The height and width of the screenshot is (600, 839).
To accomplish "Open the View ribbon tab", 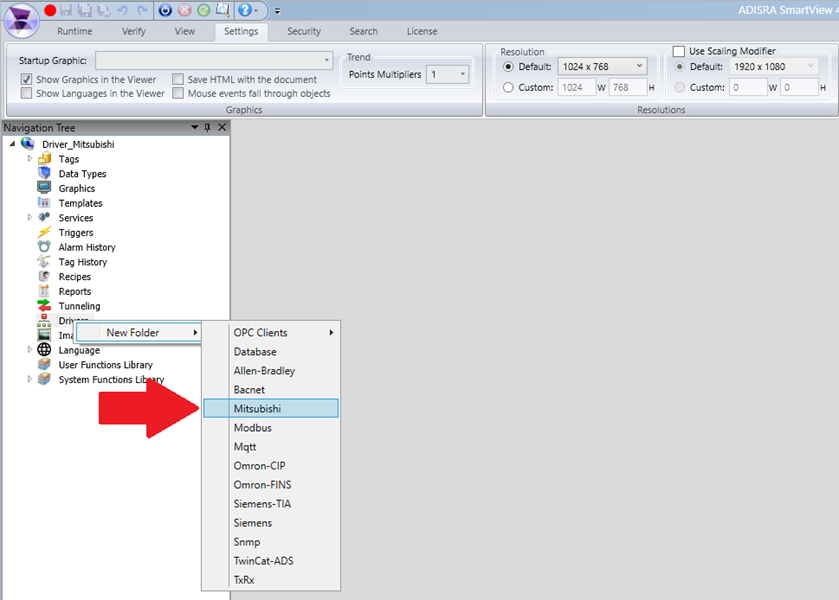I will click(x=185, y=31).
